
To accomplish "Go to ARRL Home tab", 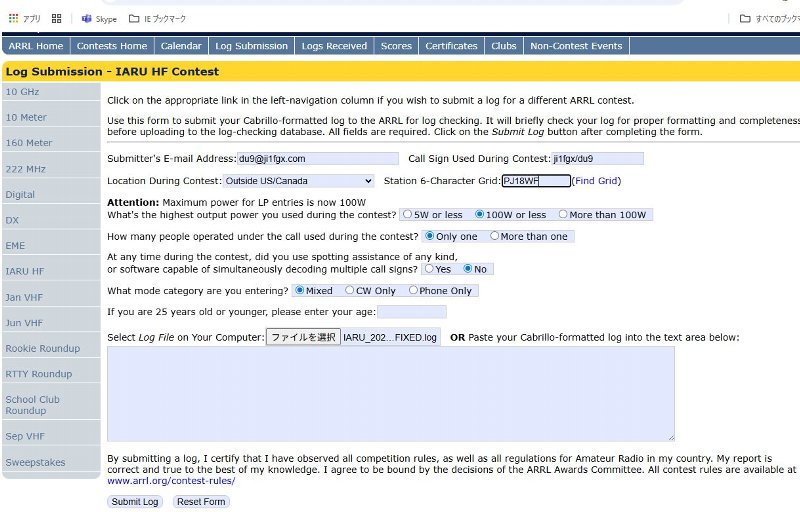I will click(36, 46).
